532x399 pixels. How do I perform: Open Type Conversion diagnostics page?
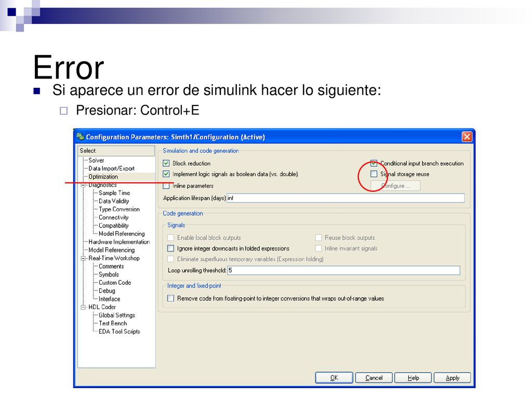(119, 209)
